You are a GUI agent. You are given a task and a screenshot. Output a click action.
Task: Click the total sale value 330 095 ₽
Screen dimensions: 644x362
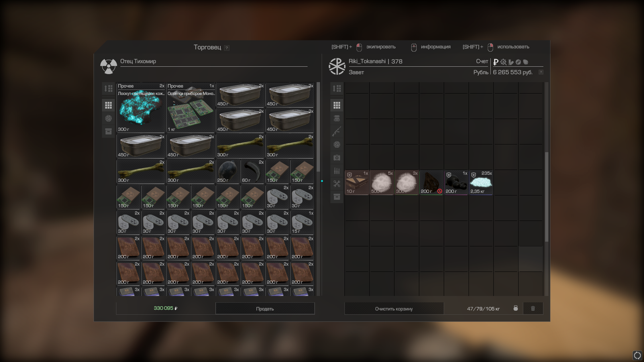pos(165,308)
